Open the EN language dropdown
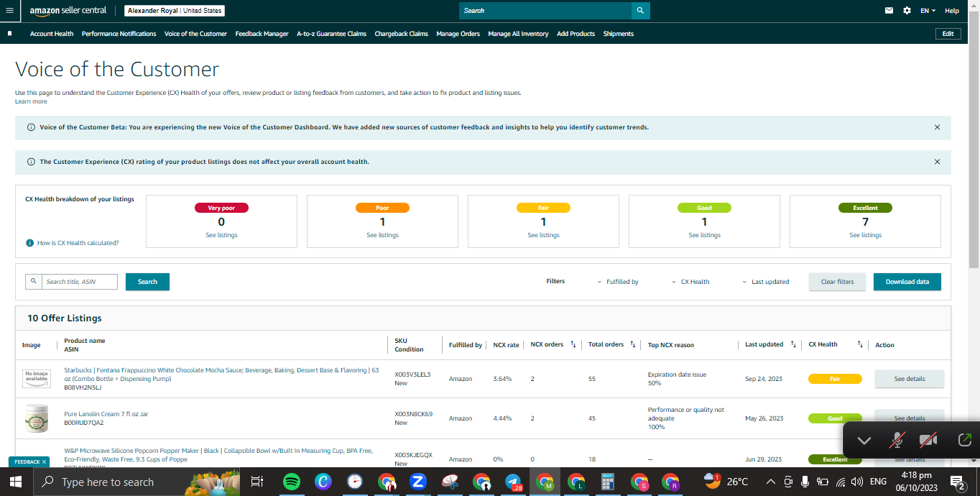This screenshot has width=980, height=496. pyautogui.click(x=928, y=11)
